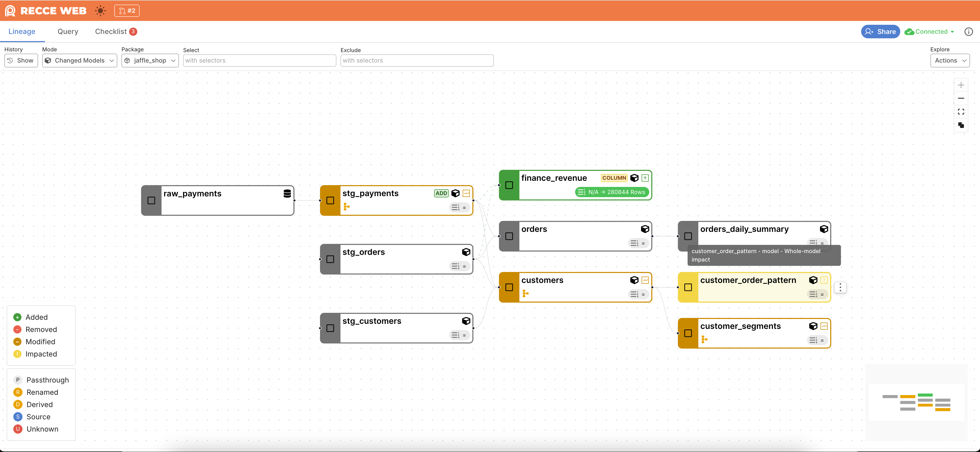Screen dimensions: 980x452
Task: Click the row count badge on orders
Action: [x=638, y=243]
